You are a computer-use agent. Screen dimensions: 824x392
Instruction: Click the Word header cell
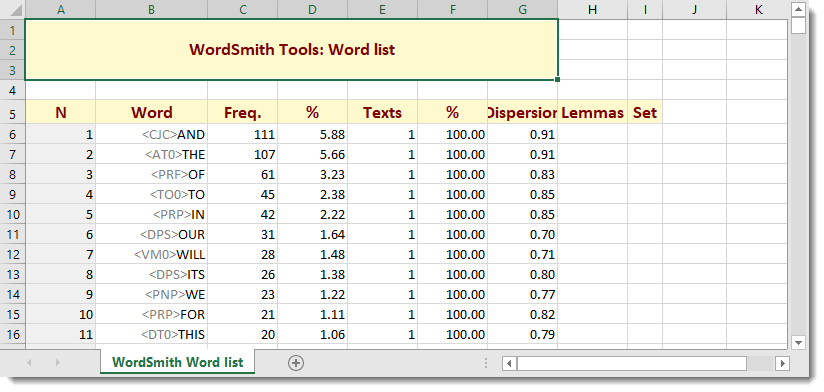(151, 112)
